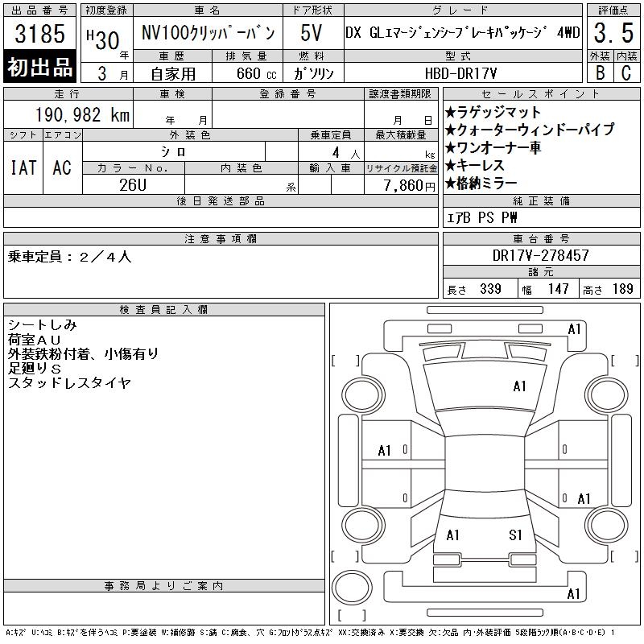Click the A1 mark beside the rear bumper
This screenshot has height=644, width=644.
pyautogui.click(x=573, y=593)
